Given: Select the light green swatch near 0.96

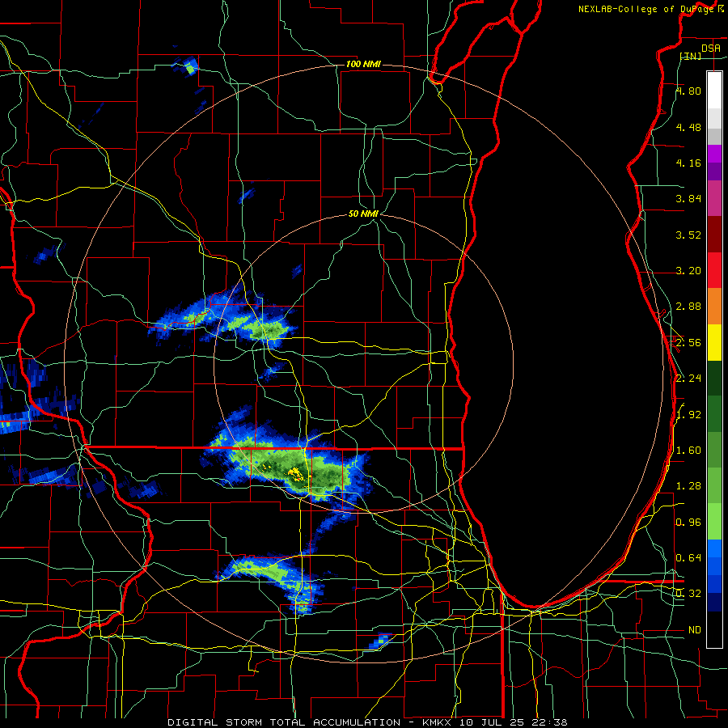Looking at the screenshot, I should coord(714,522).
